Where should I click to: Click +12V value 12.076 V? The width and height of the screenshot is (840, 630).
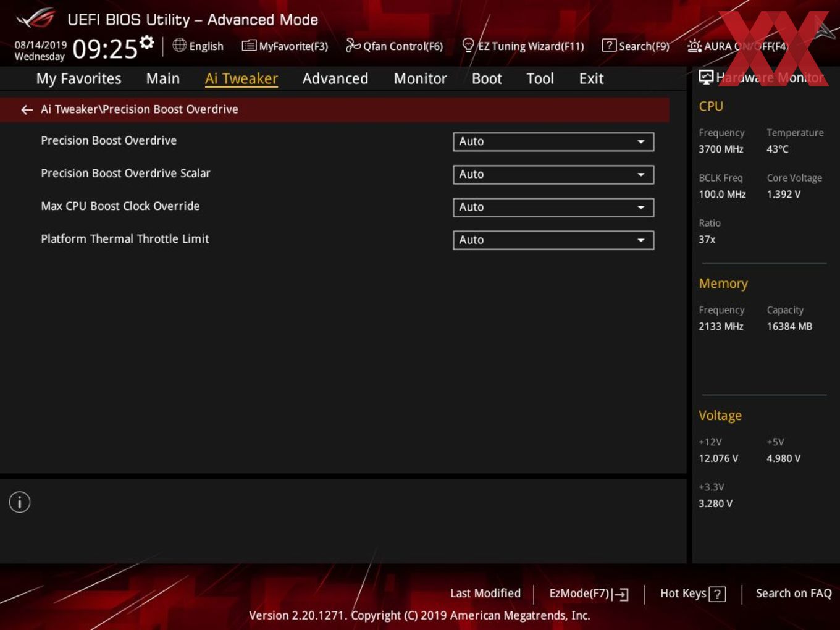(718, 458)
